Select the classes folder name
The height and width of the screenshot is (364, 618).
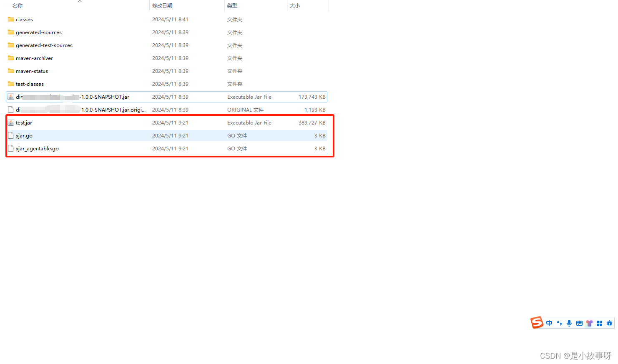tap(24, 19)
